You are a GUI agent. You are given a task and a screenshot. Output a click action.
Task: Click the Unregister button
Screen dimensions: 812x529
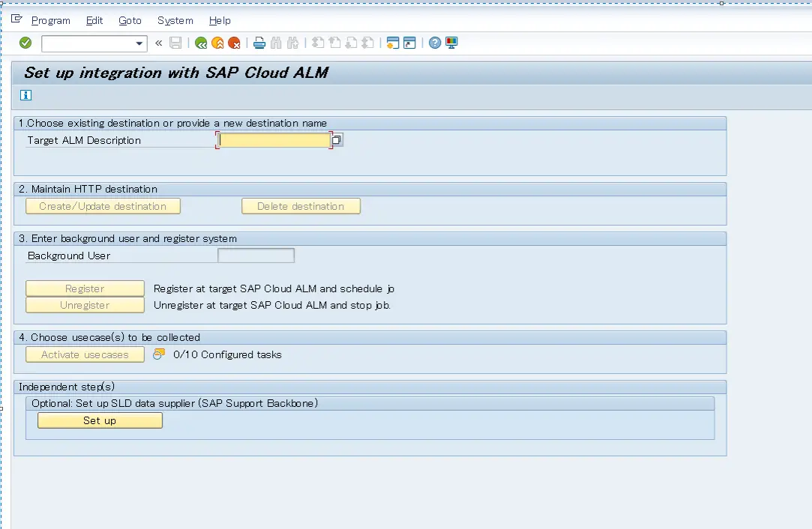click(x=85, y=305)
